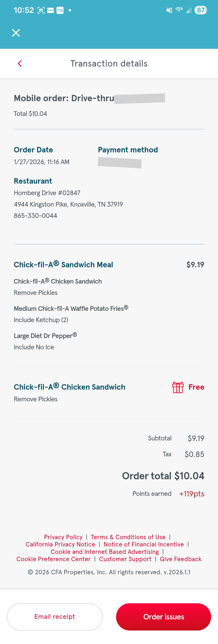Tap the Wi-Fi status icon
218x644 pixels.
[179, 10]
